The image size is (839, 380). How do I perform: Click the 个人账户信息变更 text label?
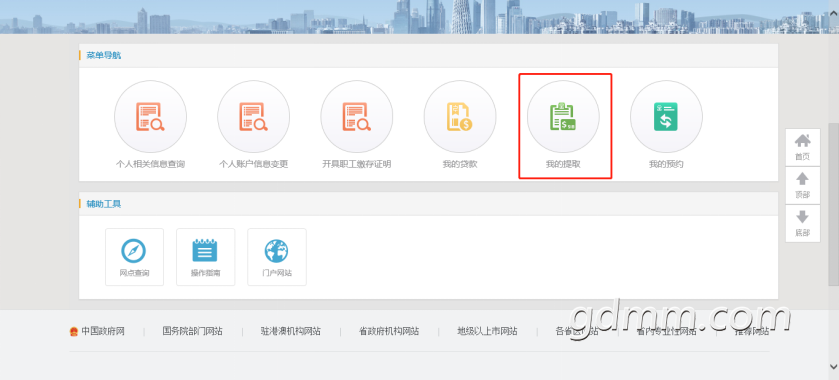254,164
